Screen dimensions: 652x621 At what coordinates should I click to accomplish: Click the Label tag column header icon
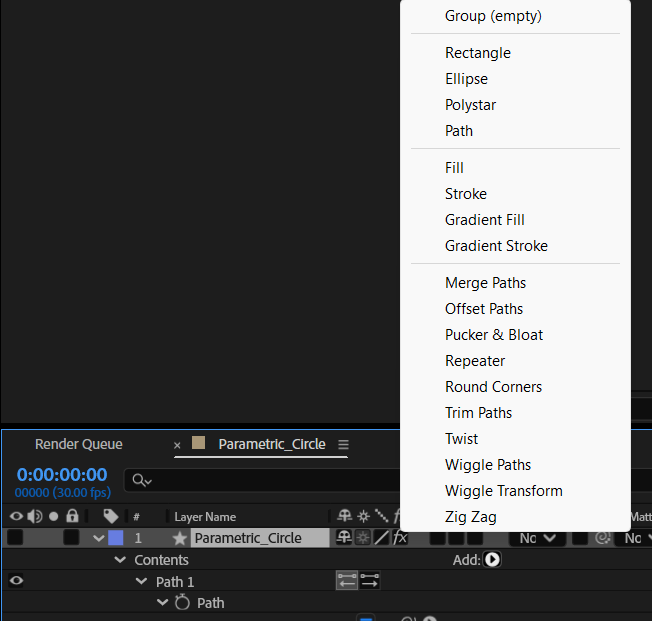pyautogui.click(x=111, y=516)
